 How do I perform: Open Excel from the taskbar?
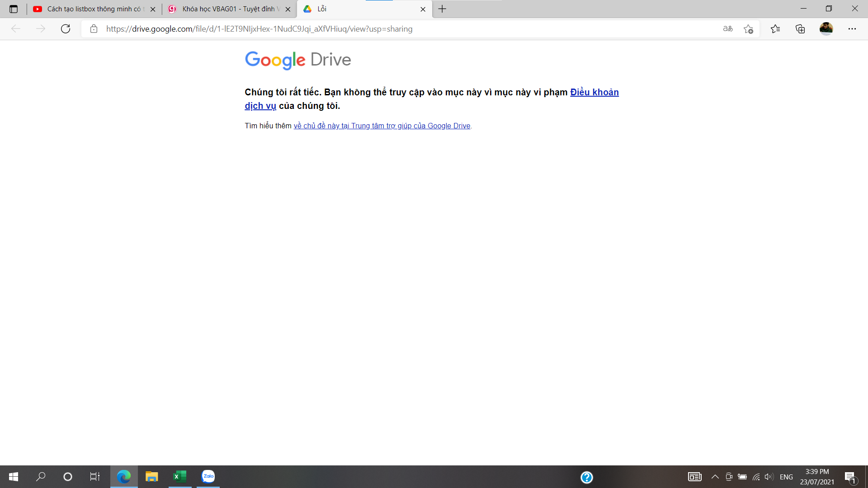[x=180, y=477]
